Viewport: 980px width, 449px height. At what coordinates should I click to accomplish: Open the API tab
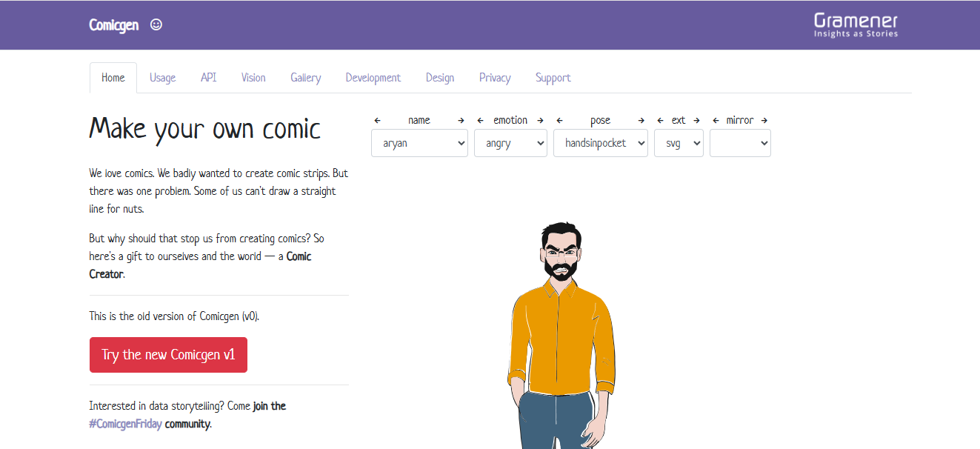pos(209,78)
